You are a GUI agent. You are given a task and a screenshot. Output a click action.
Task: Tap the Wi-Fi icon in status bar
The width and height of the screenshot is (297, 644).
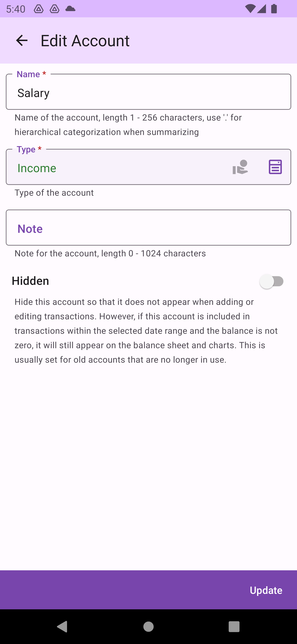tap(250, 9)
